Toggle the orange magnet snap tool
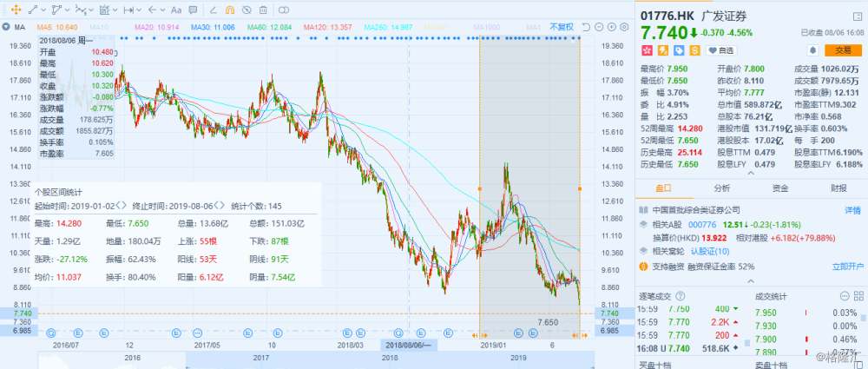Viewport: 868px width, 369px height. pyautogui.click(x=230, y=10)
